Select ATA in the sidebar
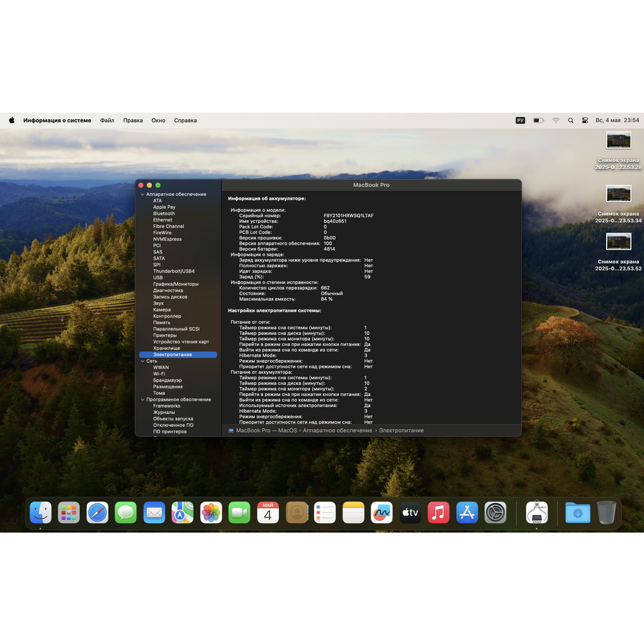 (x=157, y=201)
